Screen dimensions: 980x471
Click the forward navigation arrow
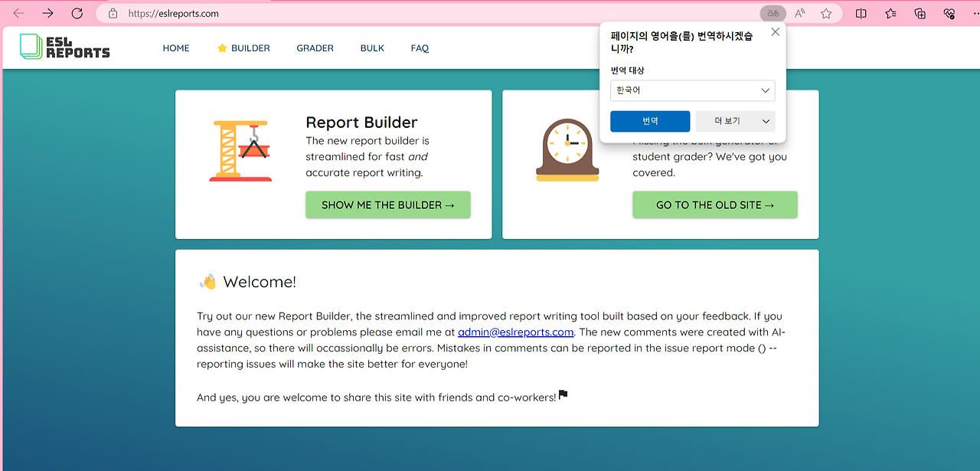click(47, 13)
